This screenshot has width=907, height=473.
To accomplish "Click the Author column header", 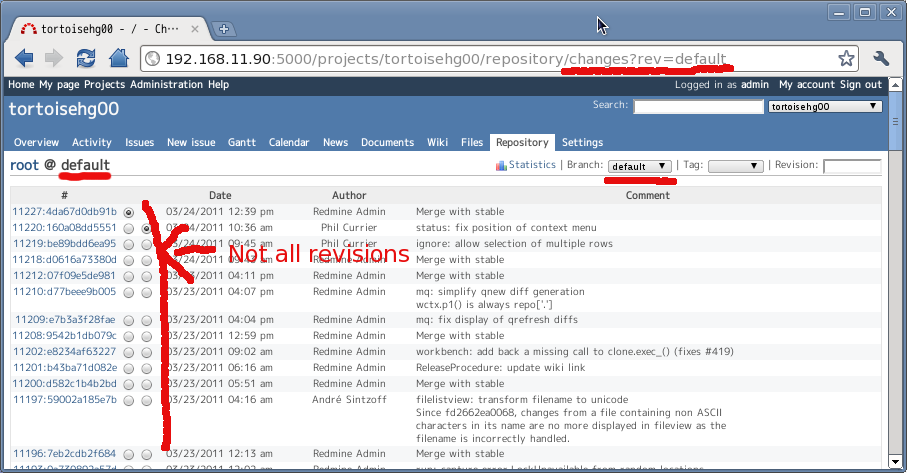I will coord(349,195).
